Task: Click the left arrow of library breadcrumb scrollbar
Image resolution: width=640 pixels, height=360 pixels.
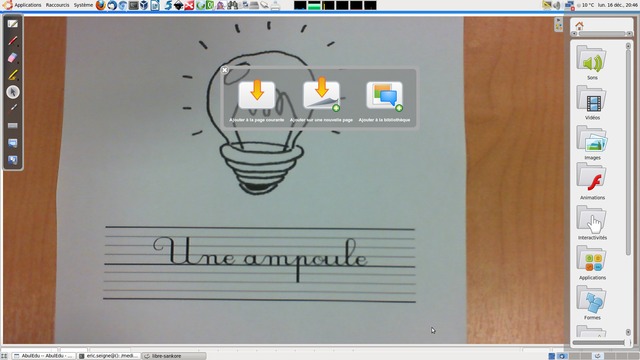Action: pos(574,34)
